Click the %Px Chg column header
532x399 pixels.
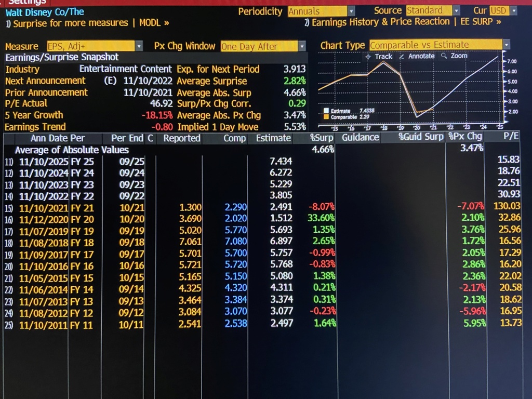coord(465,137)
